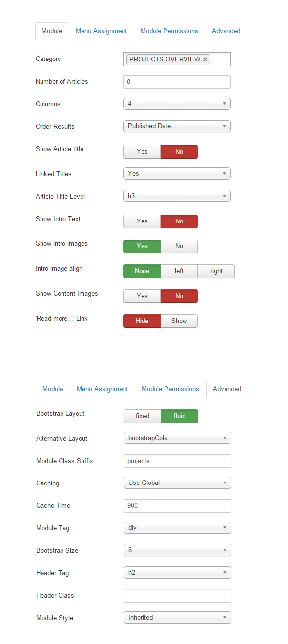The height and width of the screenshot is (644, 288).
Task: Align intro image right
Action: point(216,271)
